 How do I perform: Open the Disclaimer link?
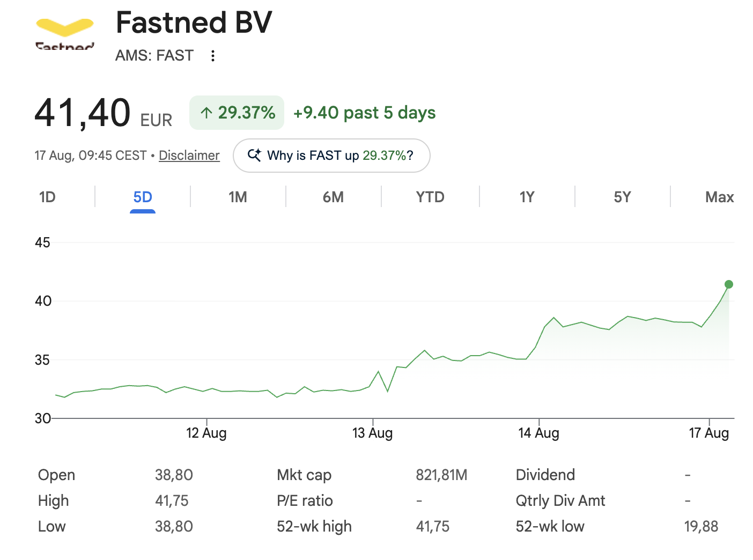pos(189,156)
